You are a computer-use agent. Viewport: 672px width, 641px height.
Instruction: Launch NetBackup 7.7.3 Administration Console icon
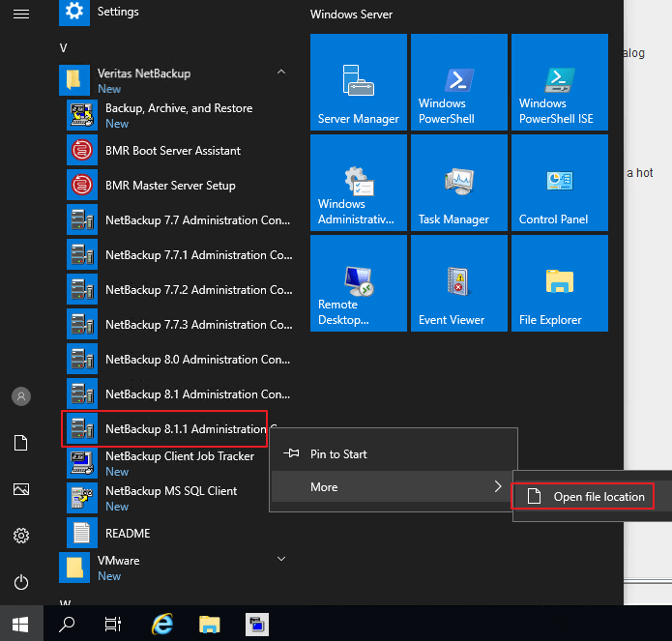pyautogui.click(x=82, y=324)
